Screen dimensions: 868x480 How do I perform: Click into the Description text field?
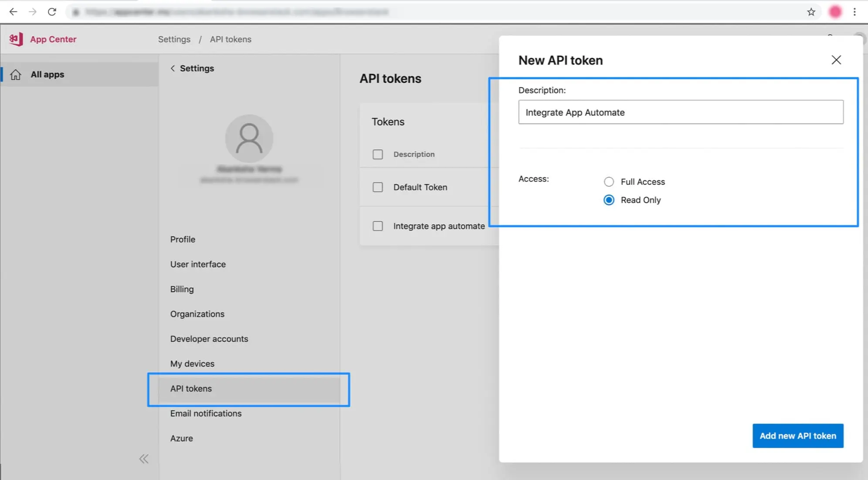[x=680, y=112]
